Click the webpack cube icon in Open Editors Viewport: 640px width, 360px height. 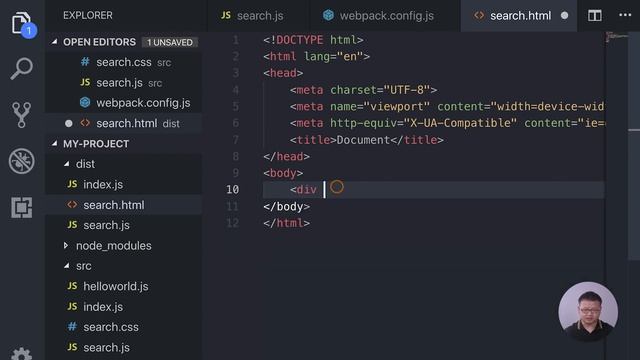pyautogui.click(x=85, y=102)
